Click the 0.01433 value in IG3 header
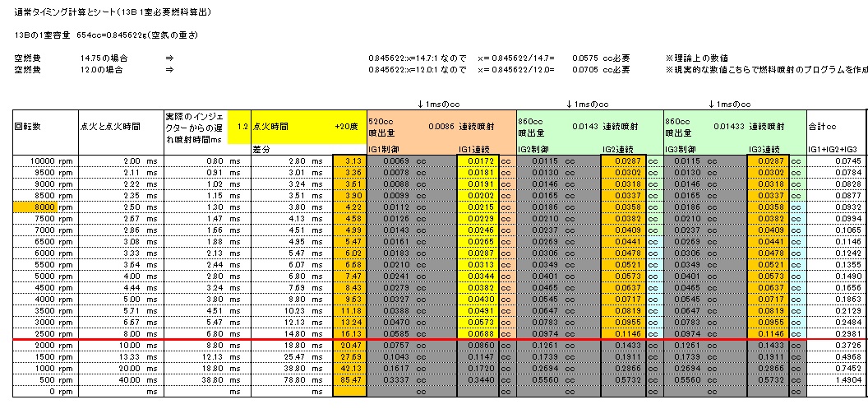This screenshot has width=868, height=409. 730,127
